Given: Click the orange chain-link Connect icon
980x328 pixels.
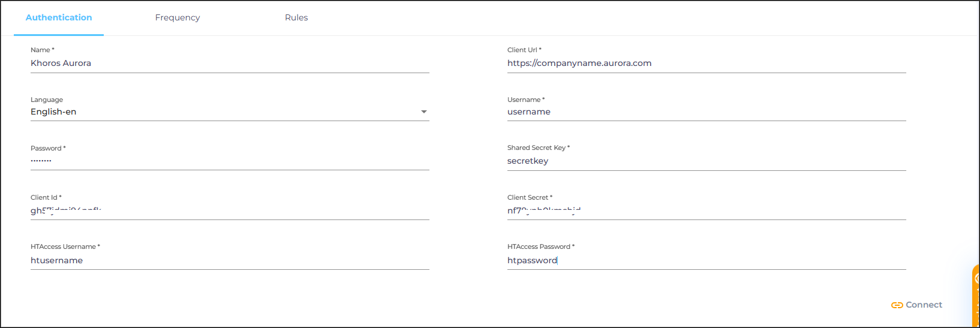Looking at the screenshot, I should coord(897,305).
